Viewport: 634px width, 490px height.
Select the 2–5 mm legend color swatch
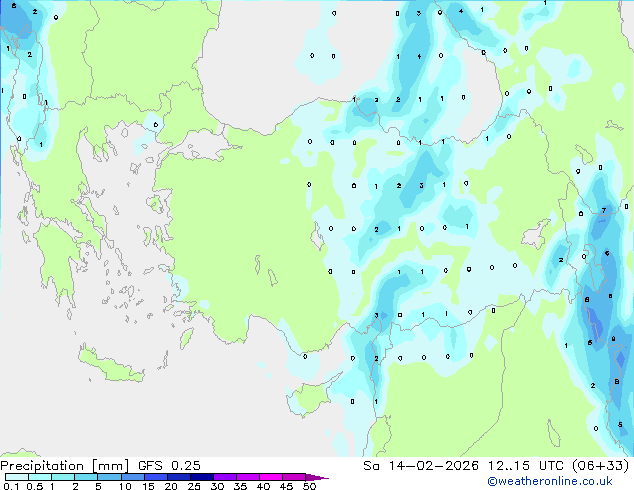pos(86,477)
